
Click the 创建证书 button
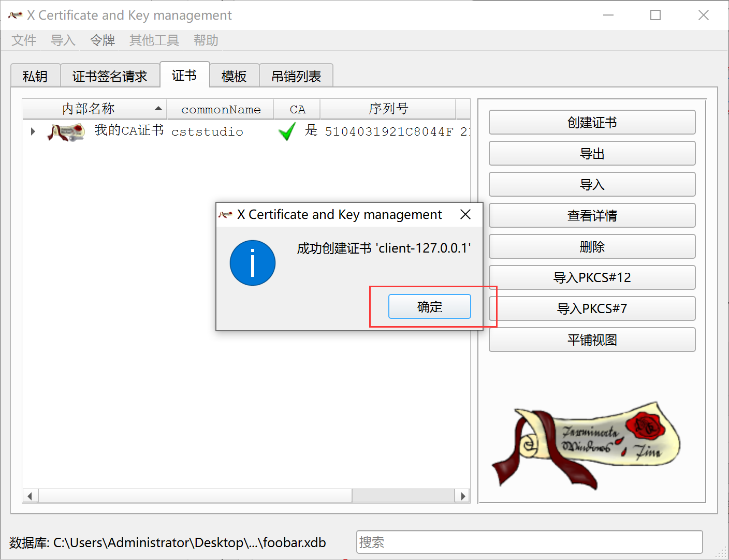592,122
